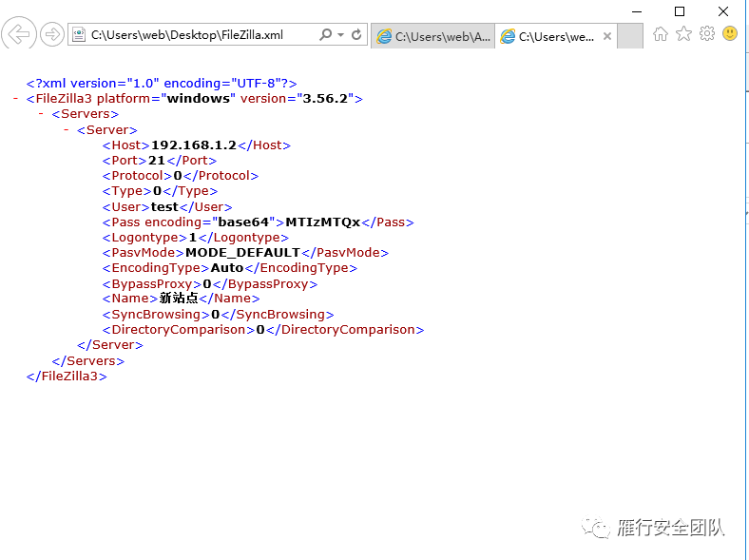Select the C:\Users\we... tab

point(556,36)
